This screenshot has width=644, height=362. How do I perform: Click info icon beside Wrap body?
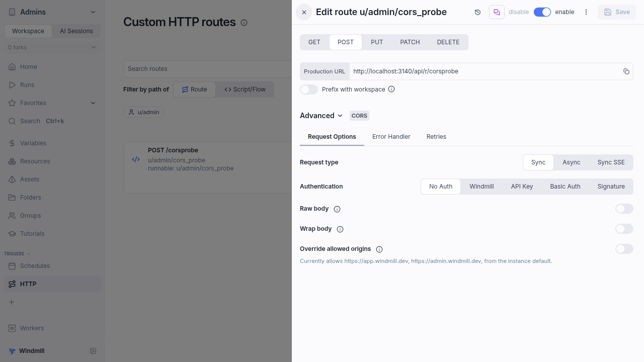tap(340, 229)
